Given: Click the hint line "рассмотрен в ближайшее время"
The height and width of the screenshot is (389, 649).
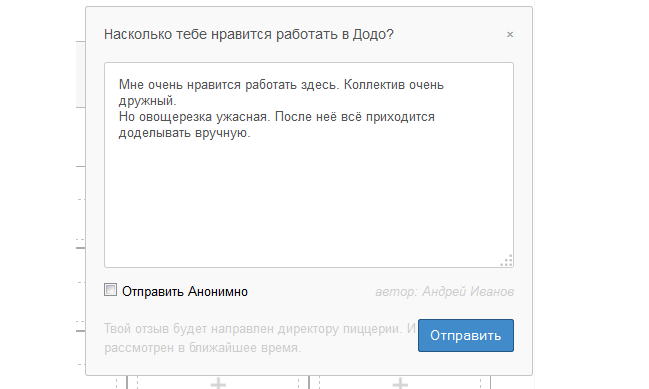Looking at the screenshot, I should pyautogui.click(x=202, y=348).
